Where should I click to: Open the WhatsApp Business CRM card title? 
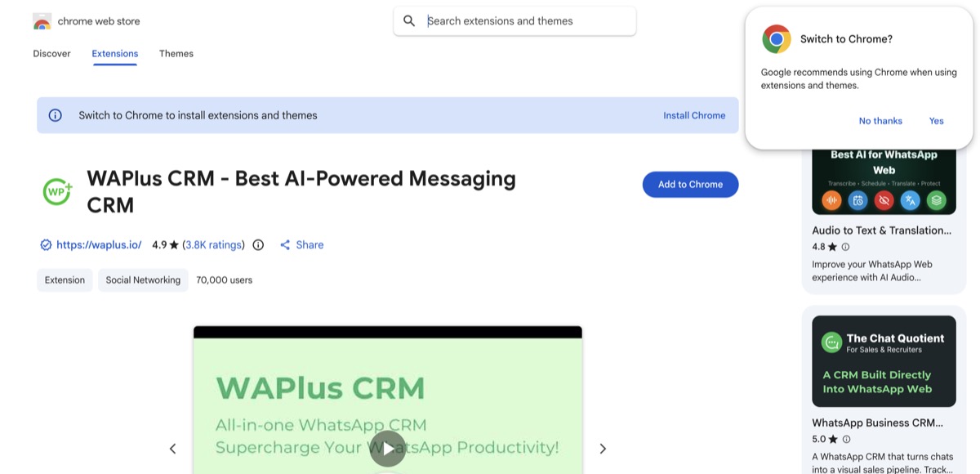(877, 423)
